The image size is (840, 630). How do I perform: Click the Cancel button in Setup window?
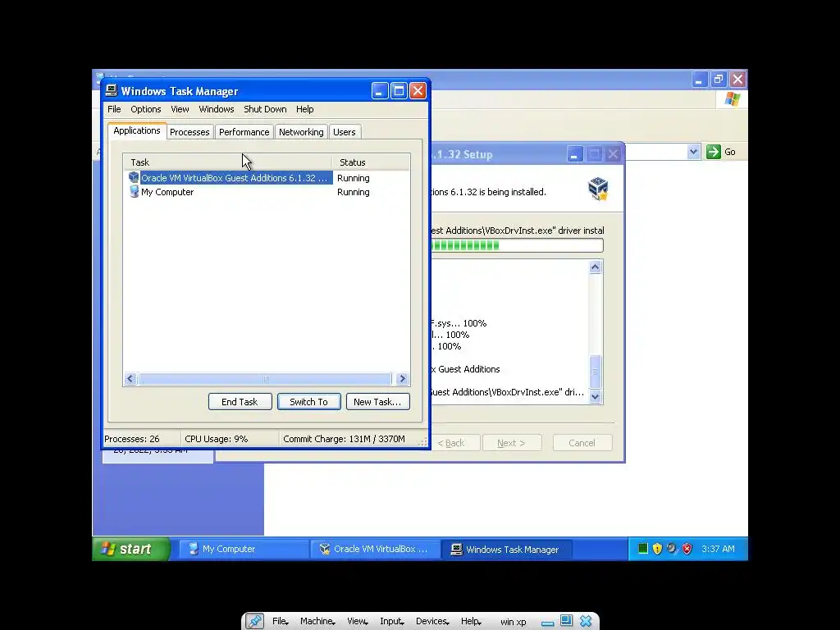pos(582,443)
